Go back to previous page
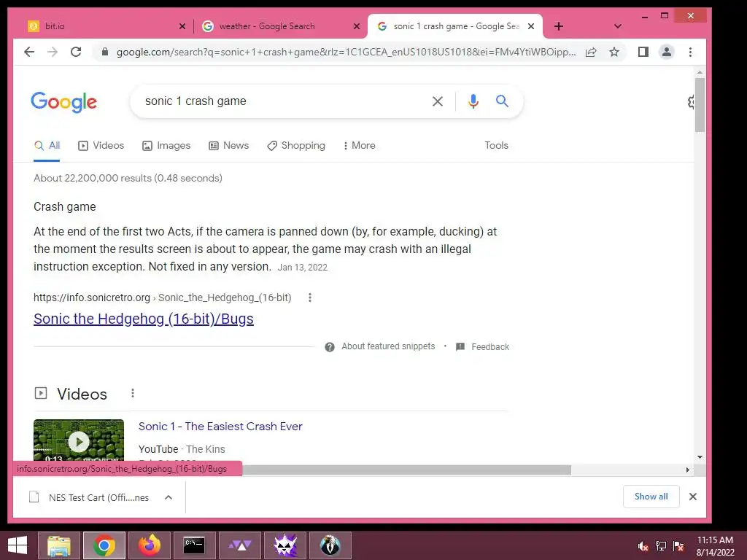747x560 pixels. point(29,52)
